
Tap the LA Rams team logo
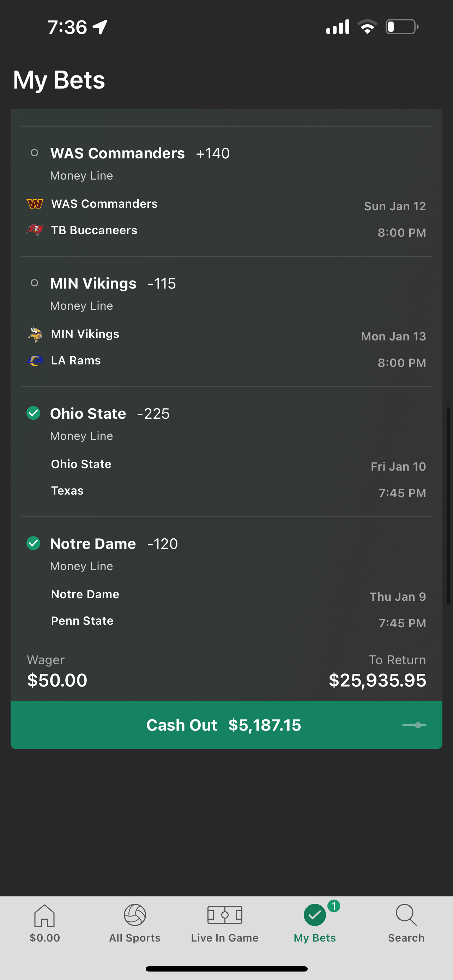35,360
